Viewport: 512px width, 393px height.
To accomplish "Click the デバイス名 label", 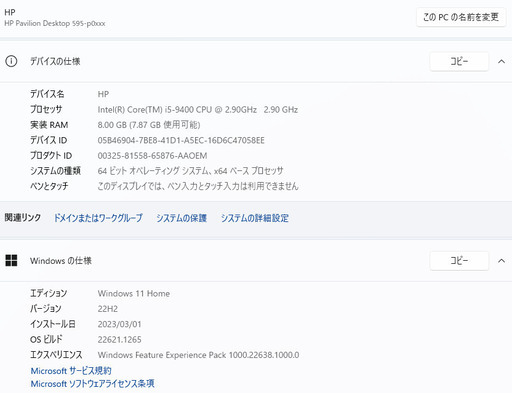I will click(x=47, y=94).
